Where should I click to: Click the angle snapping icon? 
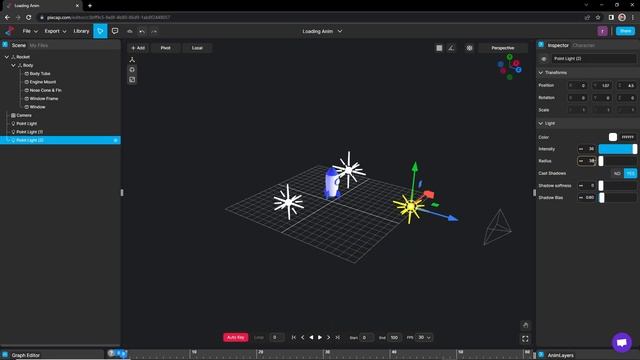coord(451,48)
